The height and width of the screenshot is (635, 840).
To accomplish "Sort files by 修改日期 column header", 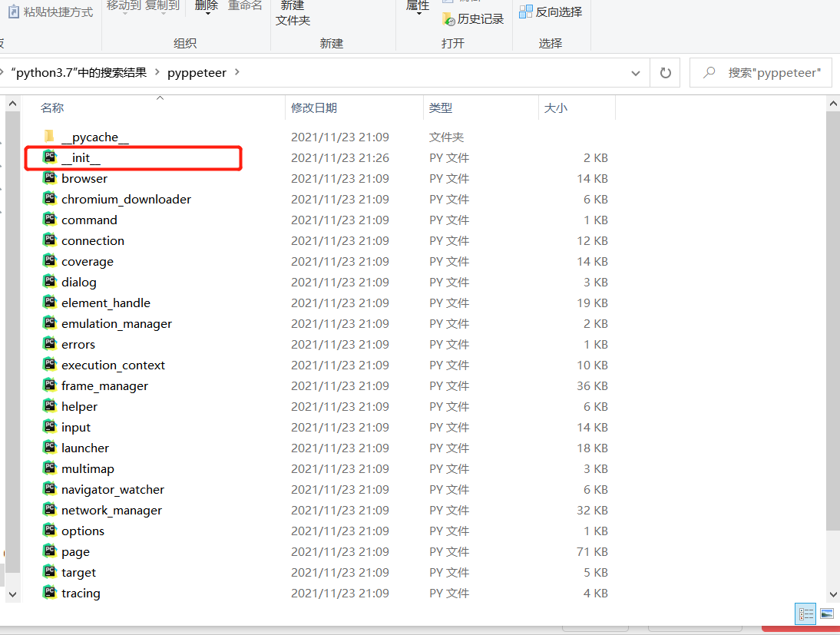I will coord(314,107).
